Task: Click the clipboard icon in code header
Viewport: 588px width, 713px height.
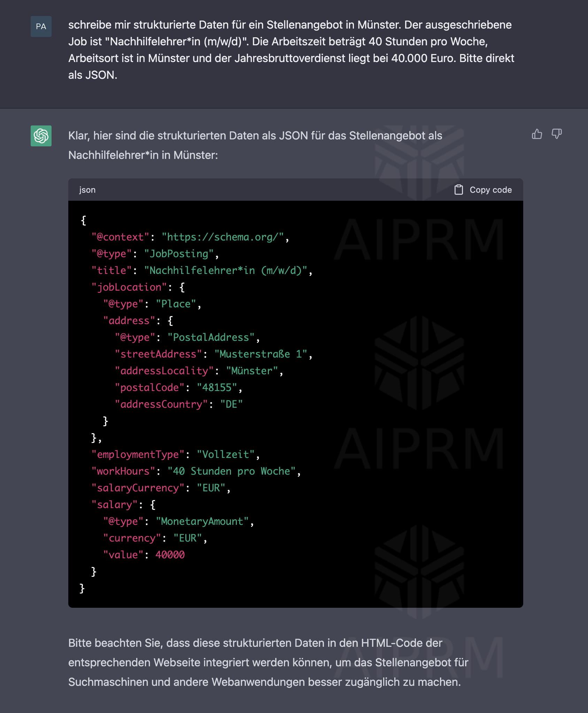Action: (x=459, y=190)
